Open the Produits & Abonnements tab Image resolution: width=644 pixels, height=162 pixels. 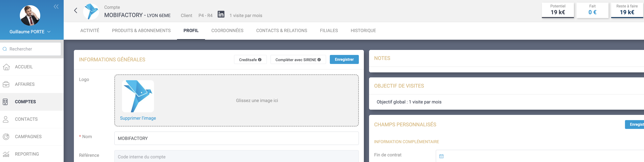click(x=141, y=30)
